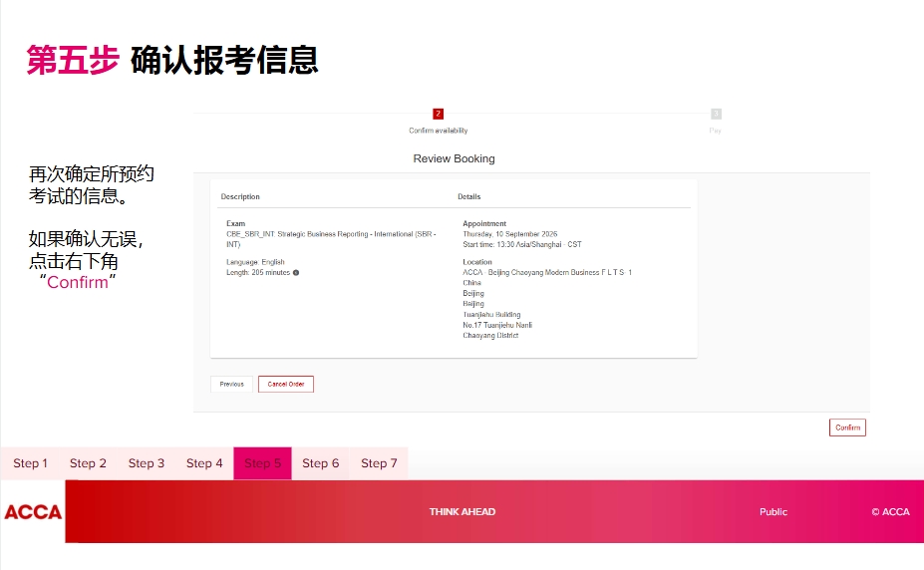Image resolution: width=924 pixels, height=570 pixels.
Task: Click the Tuanjiehu Building text
Action: click(491, 315)
